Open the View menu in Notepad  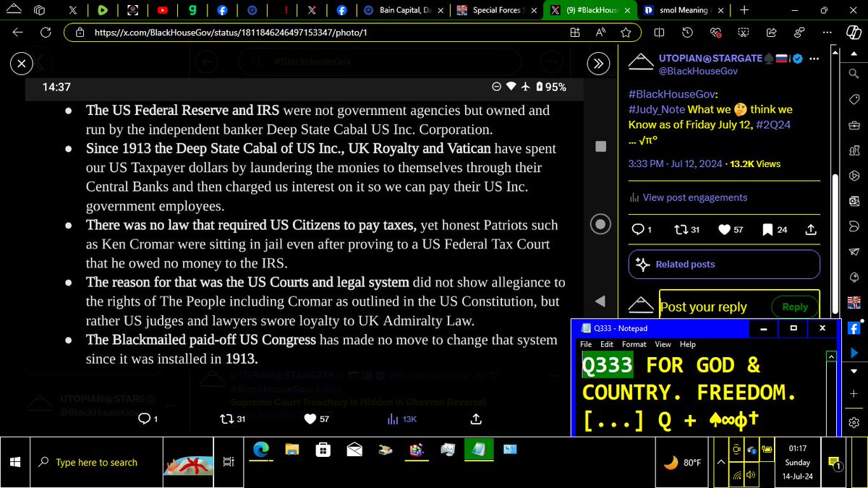[663, 344]
